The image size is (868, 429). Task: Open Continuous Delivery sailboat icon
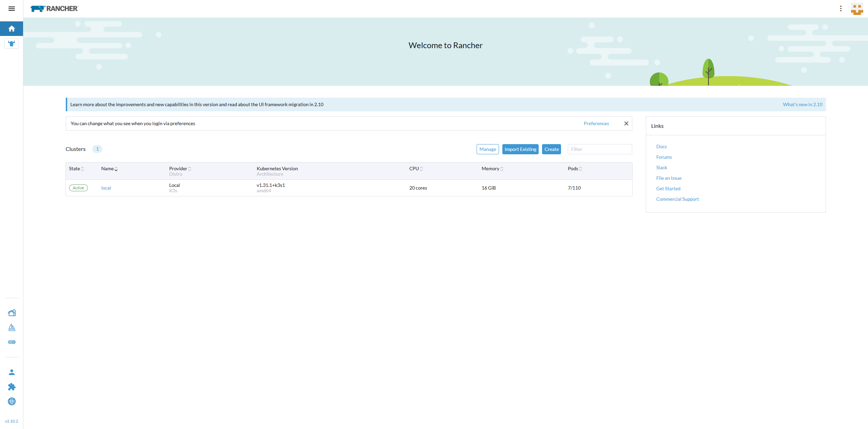12,327
